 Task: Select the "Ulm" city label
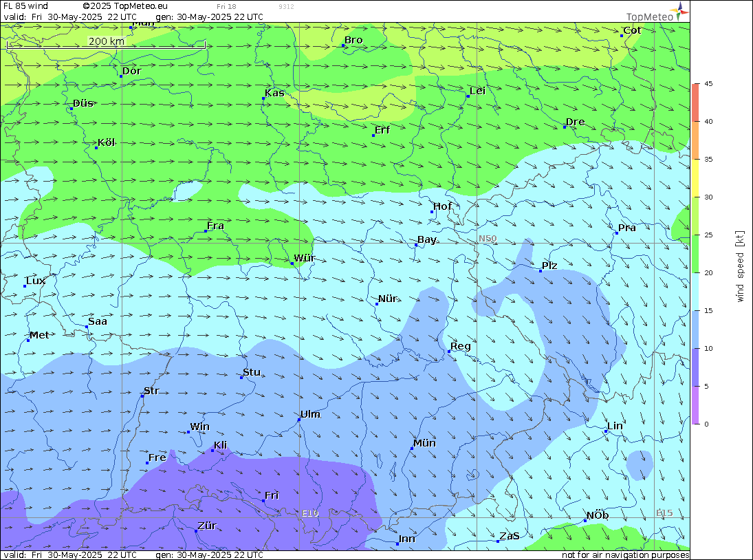click(310, 414)
